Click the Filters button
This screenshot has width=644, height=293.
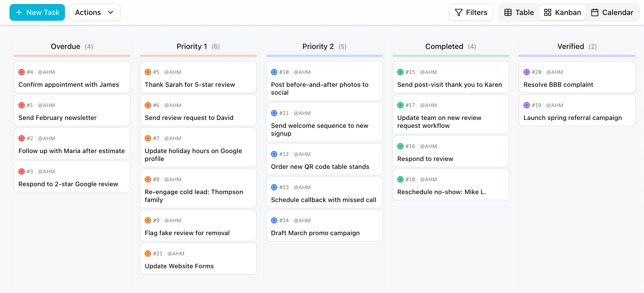pyautogui.click(x=471, y=12)
